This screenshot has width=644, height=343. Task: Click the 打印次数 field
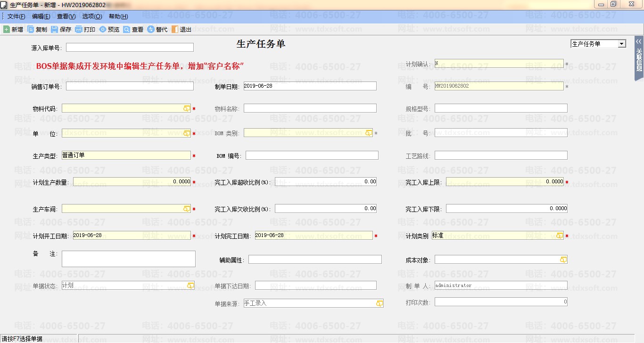click(501, 302)
